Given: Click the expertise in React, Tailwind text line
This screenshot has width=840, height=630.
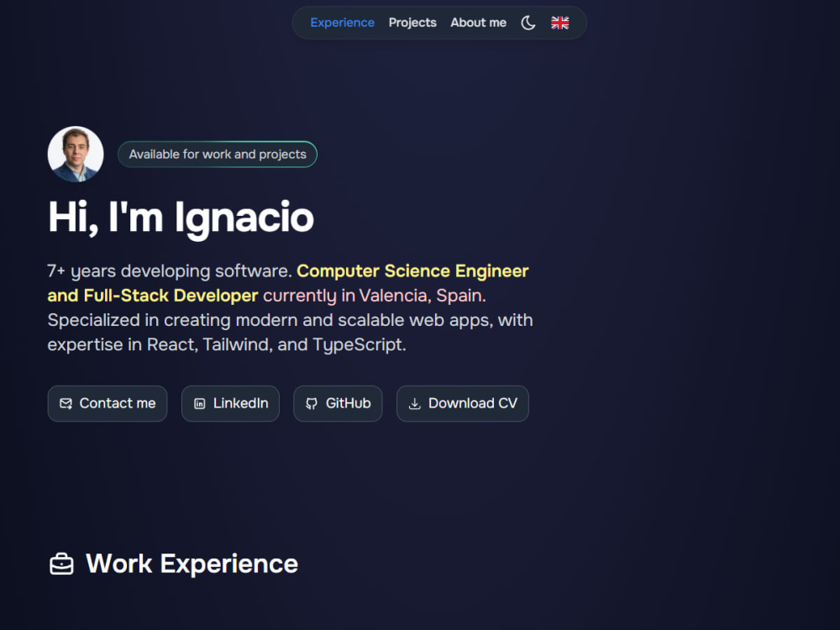Looking at the screenshot, I should tap(227, 344).
